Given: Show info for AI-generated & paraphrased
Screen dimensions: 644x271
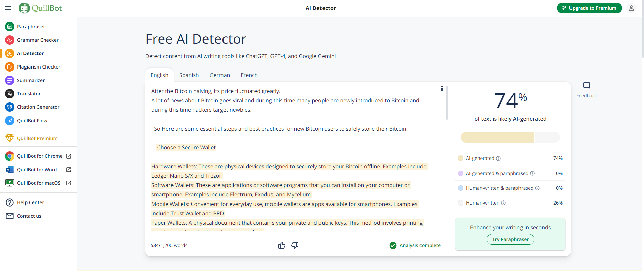Looking at the screenshot, I should [532, 173].
